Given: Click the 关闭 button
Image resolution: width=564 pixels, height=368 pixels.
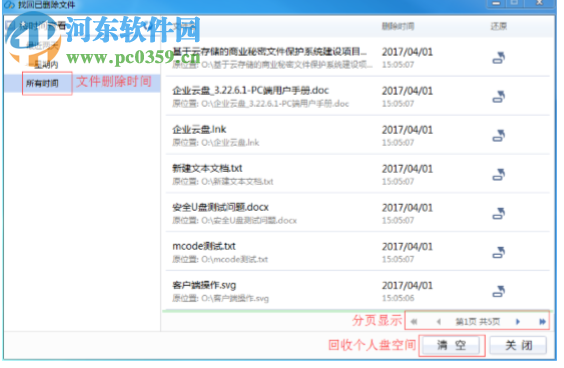Looking at the screenshot, I should coord(518,345).
